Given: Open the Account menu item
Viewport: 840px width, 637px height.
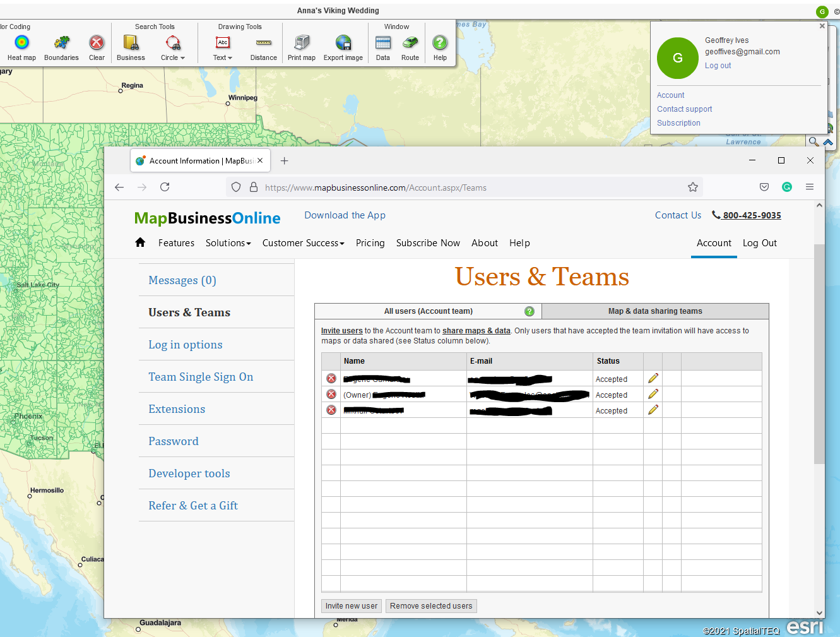Looking at the screenshot, I should (714, 243).
